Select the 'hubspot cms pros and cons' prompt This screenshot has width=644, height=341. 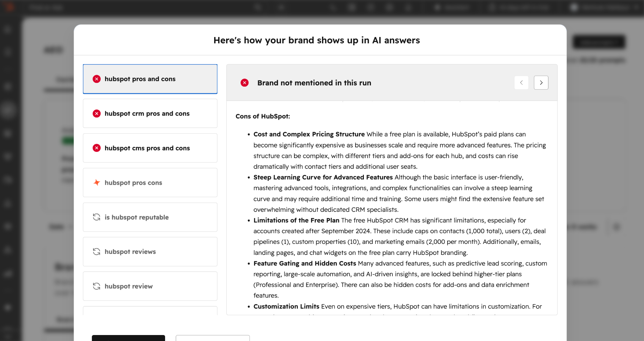pyautogui.click(x=150, y=148)
